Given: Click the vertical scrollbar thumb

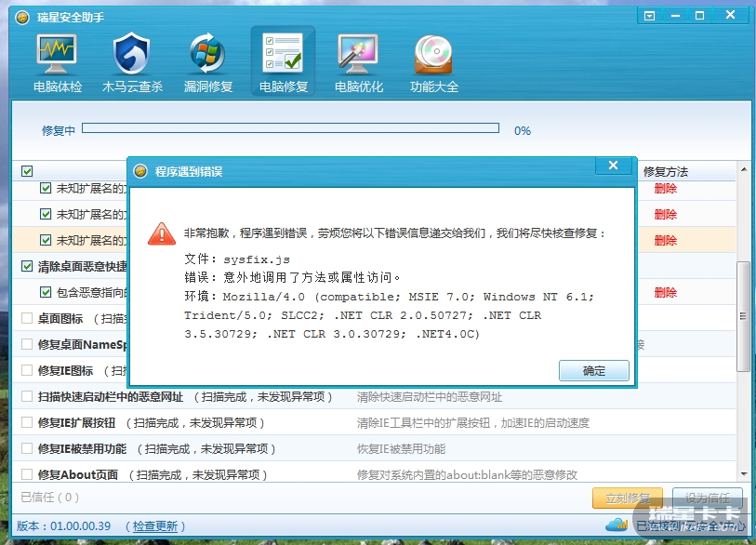Looking at the screenshot, I should click(743, 316).
